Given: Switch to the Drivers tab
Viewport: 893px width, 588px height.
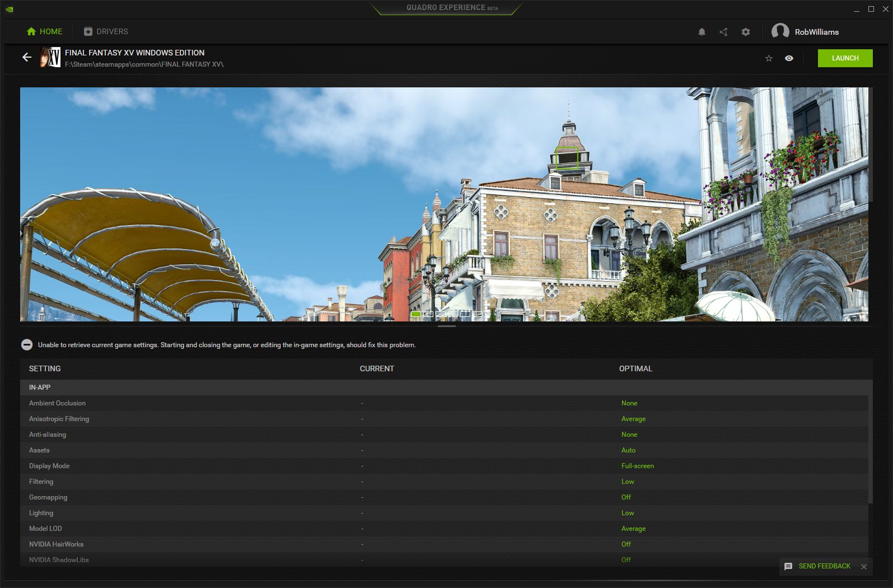Looking at the screenshot, I should [x=106, y=31].
